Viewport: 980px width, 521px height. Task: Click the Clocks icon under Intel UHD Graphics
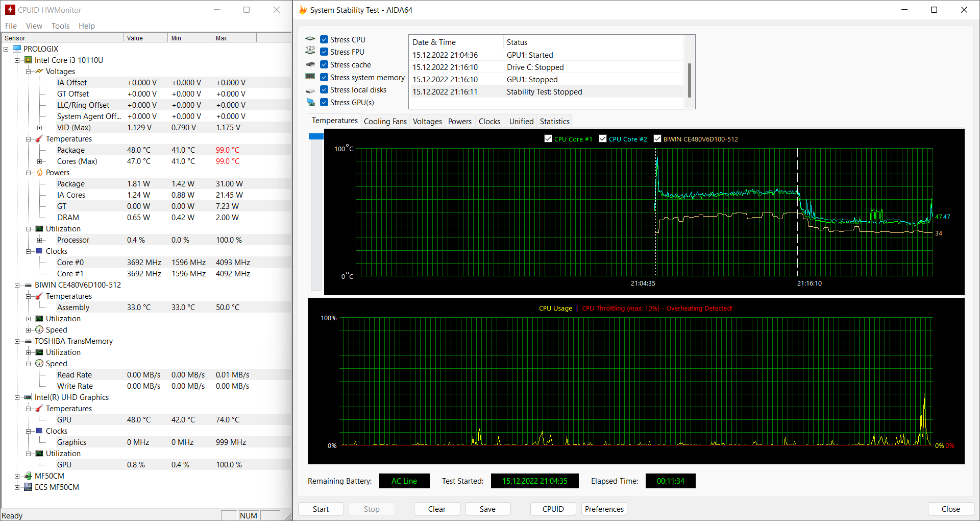pos(39,431)
